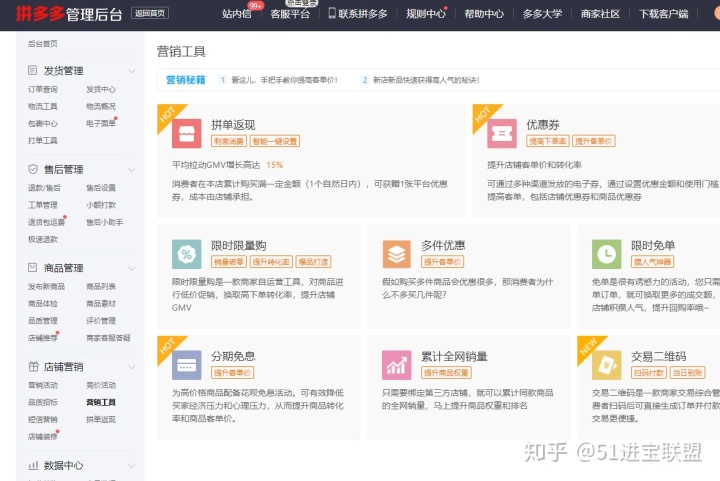Click the 店铺营销 gift icon in sidebar
The height and width of the screenshot is (481, 720).
pyautogui.click(x=34, y=366)
